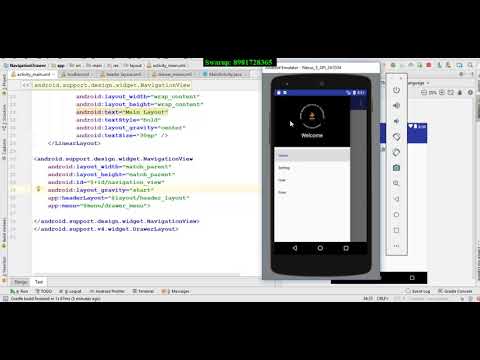Viewport: 480px width, 360px height.
Task: Close the MainActivity.java editor tab
Action: coord(246,74)
